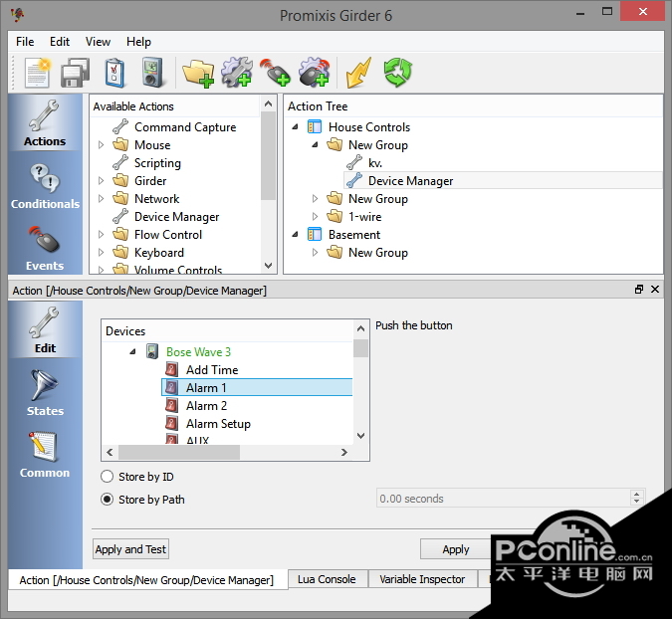Select the Edit pane in action editor
The width and height of the screenshot is (672, 619).
click(x=45, y=329)
